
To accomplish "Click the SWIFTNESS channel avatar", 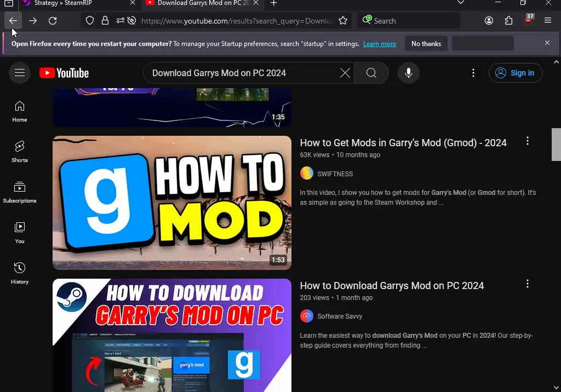I will click(307, 174).
